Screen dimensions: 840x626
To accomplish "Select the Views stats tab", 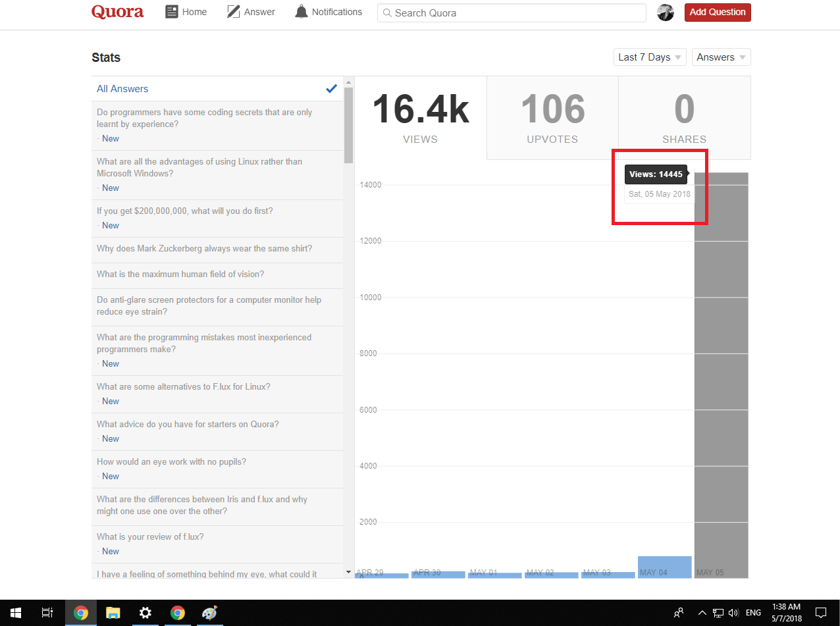I will pos(420,117).
